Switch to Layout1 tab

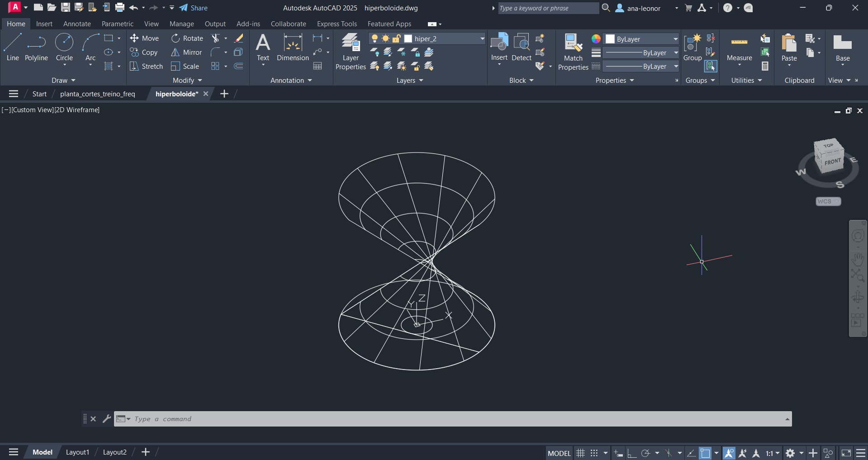[x=77, y=452]
